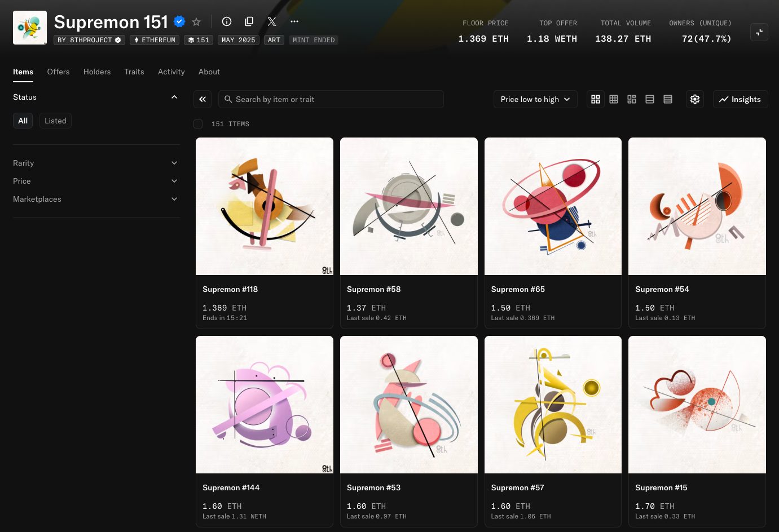Viewport: 779px width, 532px height.
Task: Switch to mosaic grid view
Action: [x=632, y=99]
